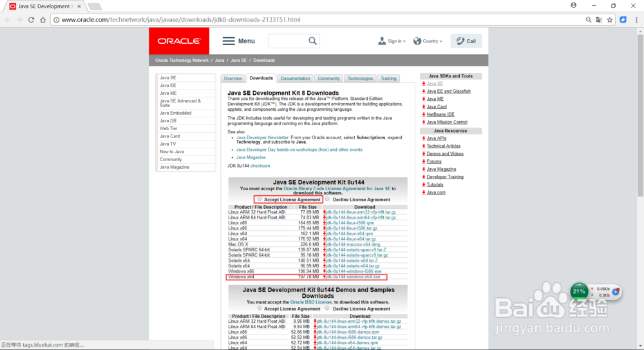This screenshot has width=644, height=350.
Task: Open Developer Training link
Action: click(x=445, y=177)
